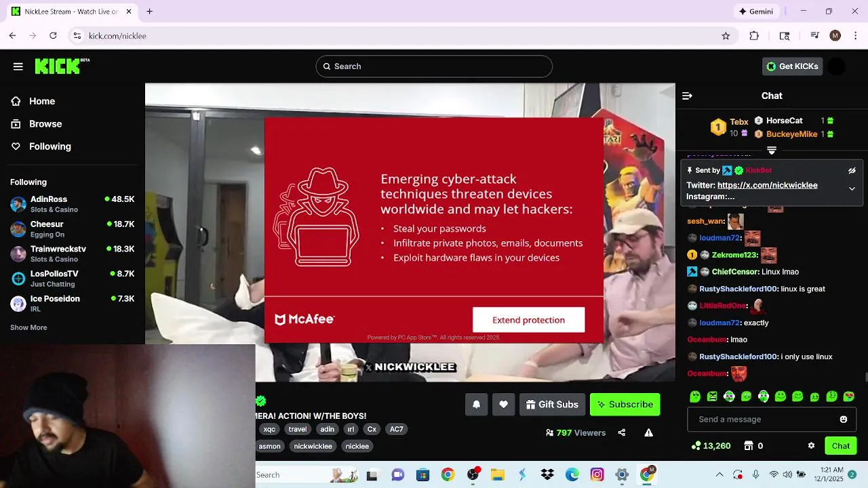Click the chat scrollbar
868x488 pixels.
[865, 377]
